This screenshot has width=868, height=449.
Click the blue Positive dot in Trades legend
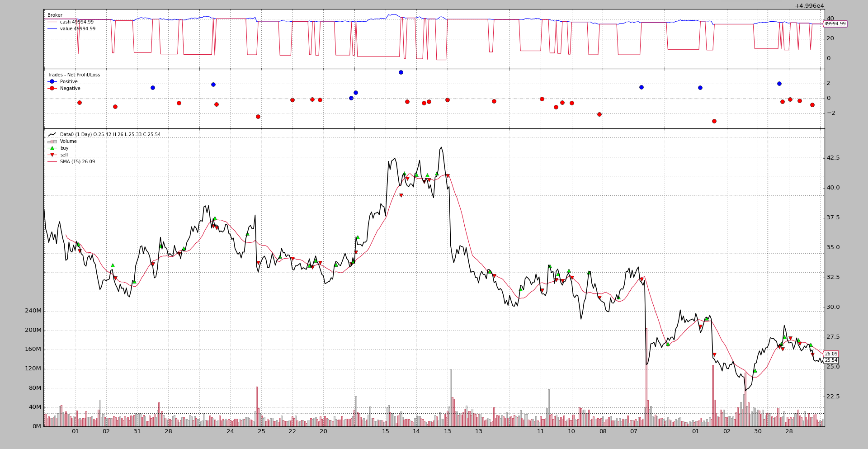[52, 82]
